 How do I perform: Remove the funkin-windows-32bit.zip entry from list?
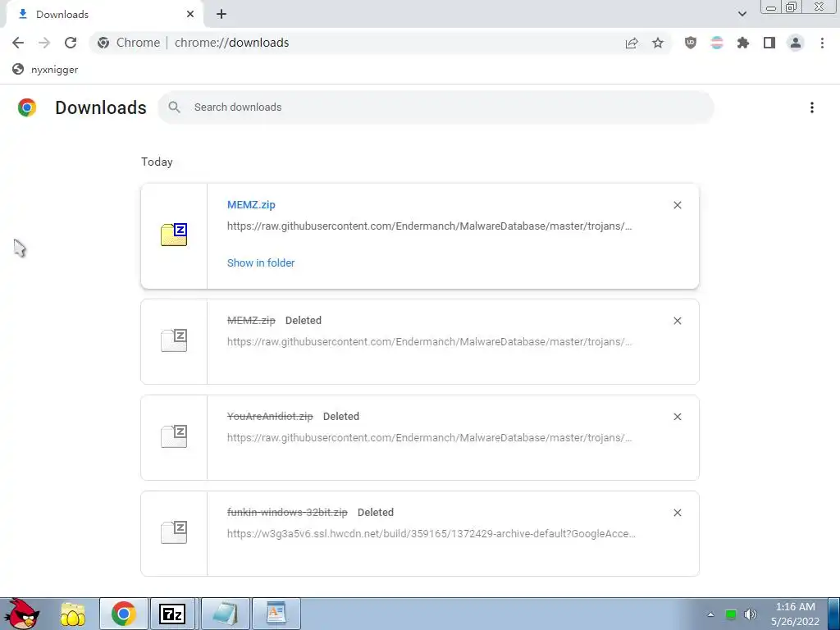click(x=677, y=513)
